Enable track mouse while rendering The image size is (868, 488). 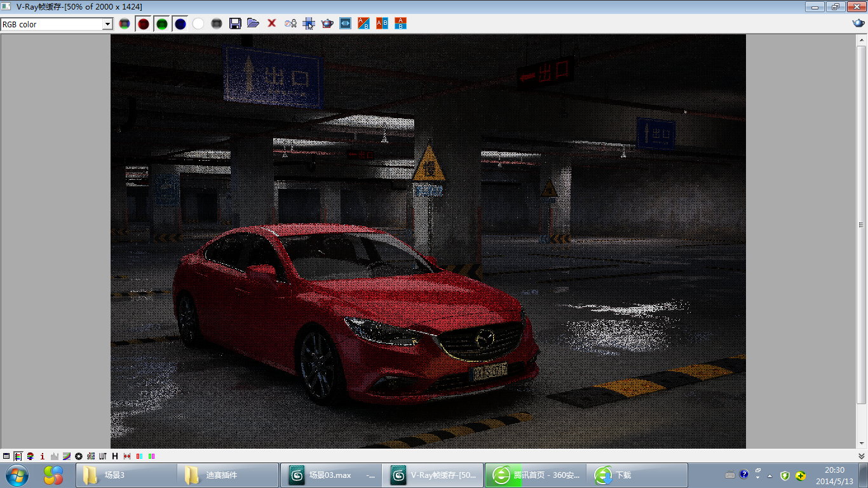point(309,24)
